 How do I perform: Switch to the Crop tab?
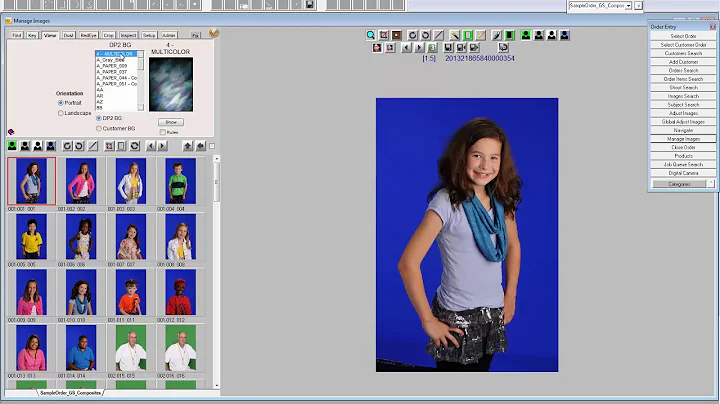[109, 35]
